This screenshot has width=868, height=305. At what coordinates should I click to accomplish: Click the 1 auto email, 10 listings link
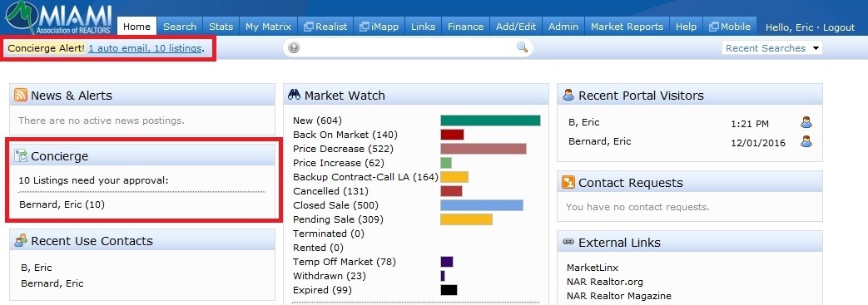point(145,48)
